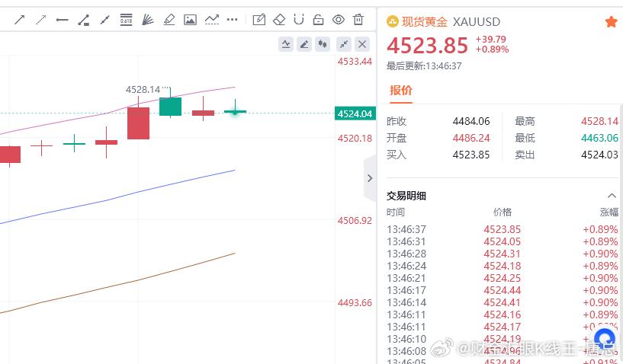
Task: Click the price 4524.17 in trade list
Action: (x=503, y=327)
